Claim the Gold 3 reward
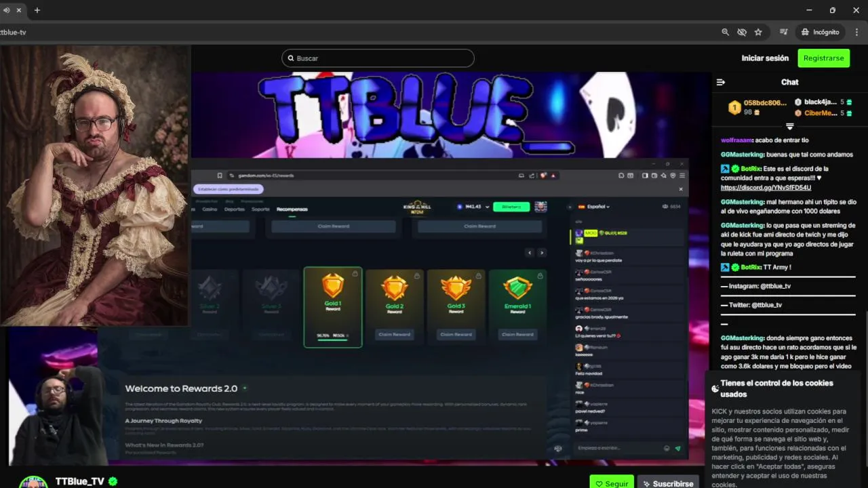868x488 pixels. click(x=456, y=334)
